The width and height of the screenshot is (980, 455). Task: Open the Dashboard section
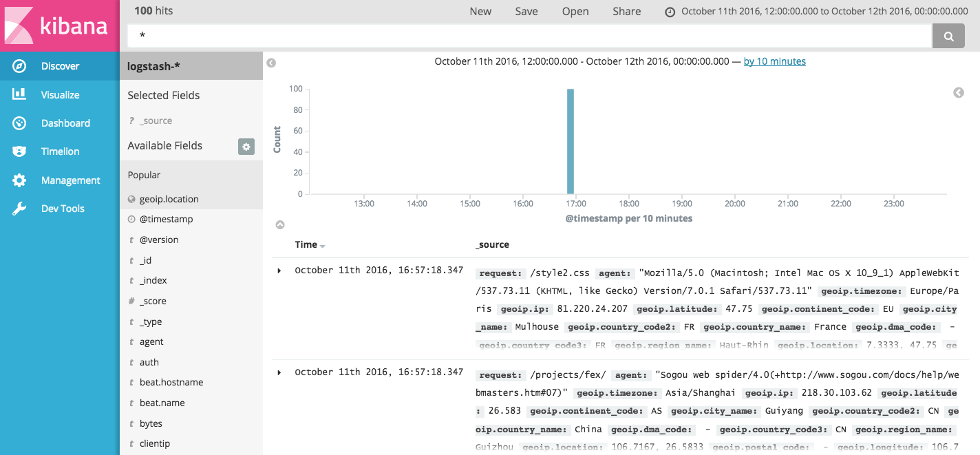click(x=65, y=123)
